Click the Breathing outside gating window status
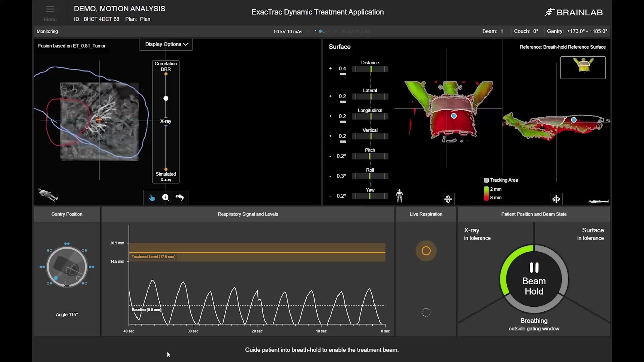Image resolution: width=644 pixels, height=362 pixels. 534,324
